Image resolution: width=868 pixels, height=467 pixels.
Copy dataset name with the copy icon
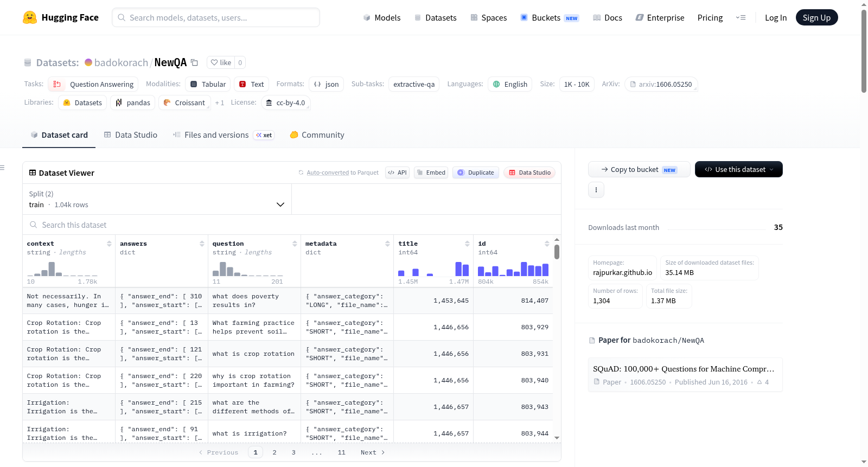tap(194, 62)
